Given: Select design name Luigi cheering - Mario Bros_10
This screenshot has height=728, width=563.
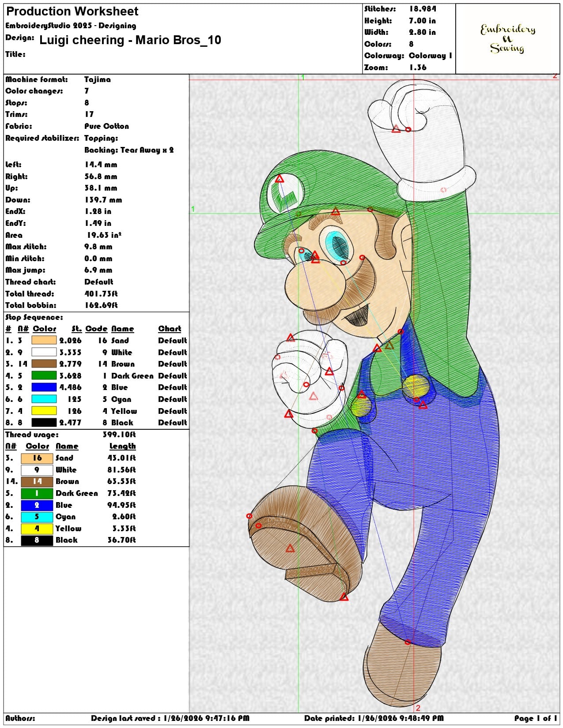Looking at the screenshot, I should pos(130,40).
